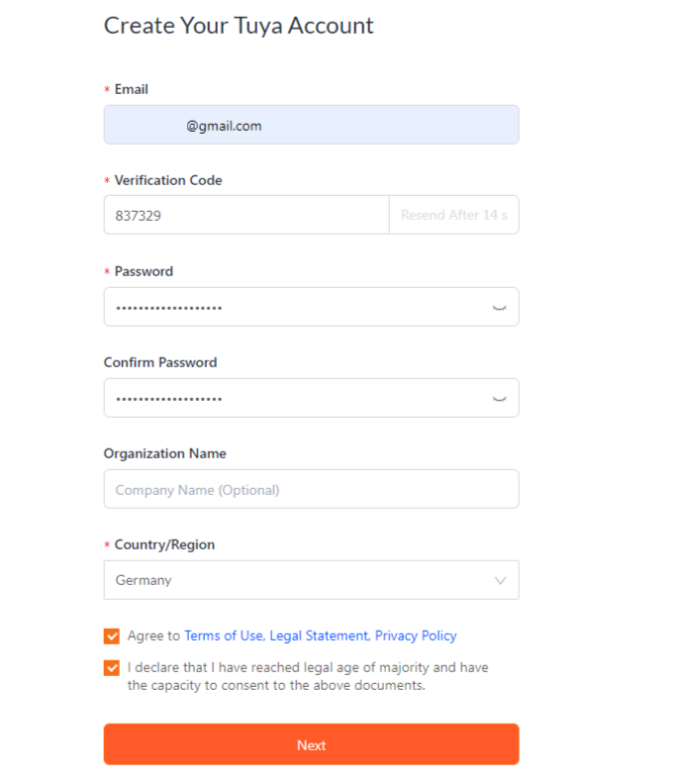Screen dimensions: 679x784
Task: Show the Password field's hidden characters
Action: [x=500, y=308]
